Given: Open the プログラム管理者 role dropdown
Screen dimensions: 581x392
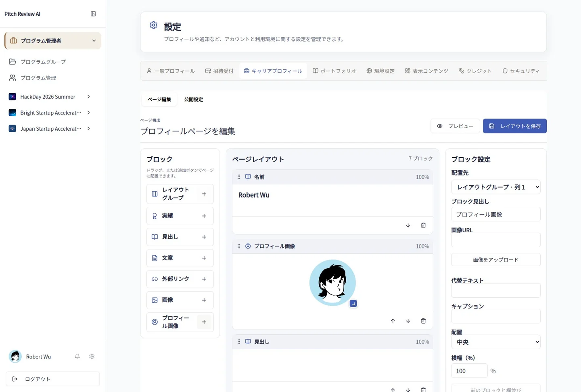Looking at the screenshot, I should tap(53, 41).
